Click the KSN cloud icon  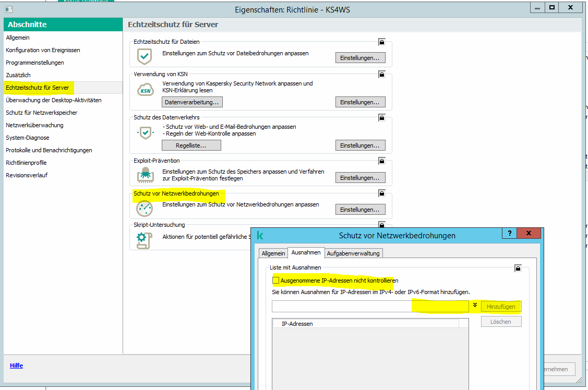point(145,90)
